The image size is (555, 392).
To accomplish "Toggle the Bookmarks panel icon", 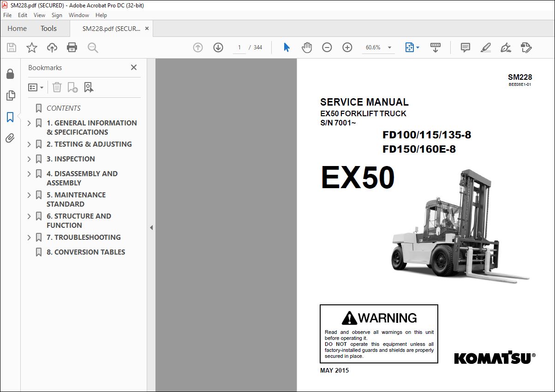I will coord(10,117).
